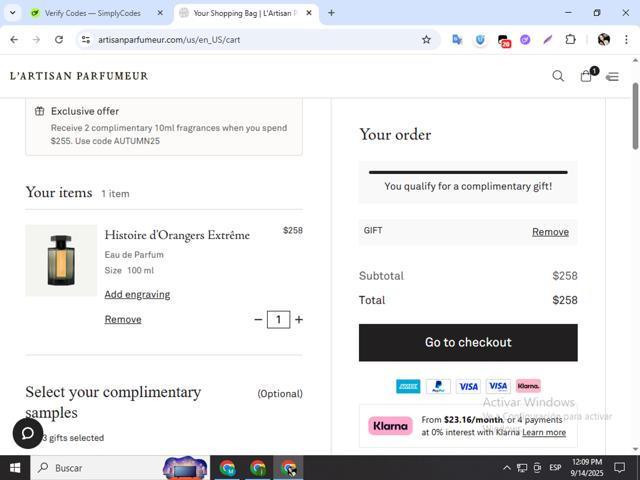The image size is (640, 480).
Task: Open the Google Translate extension icon
Action: coord(457,40)
